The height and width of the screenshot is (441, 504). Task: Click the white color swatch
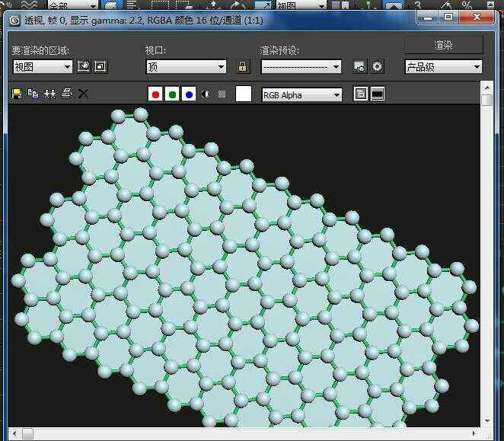pos(244,94)
